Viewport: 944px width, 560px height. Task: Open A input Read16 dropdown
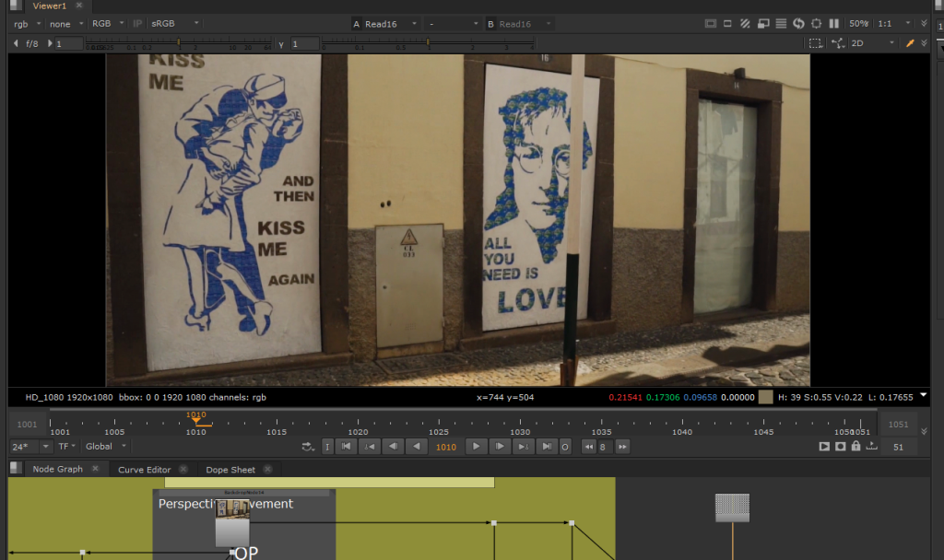click(384, 24)
